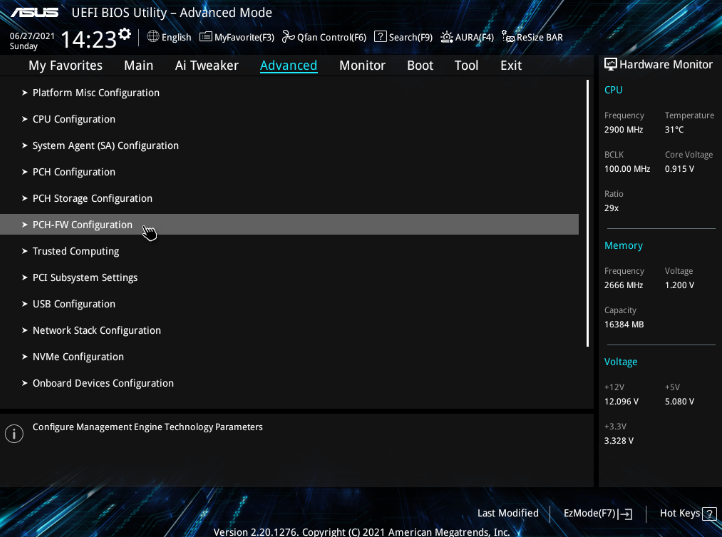Click the Last Modified button
The image size is (722, 537).
tap(507, 513)
